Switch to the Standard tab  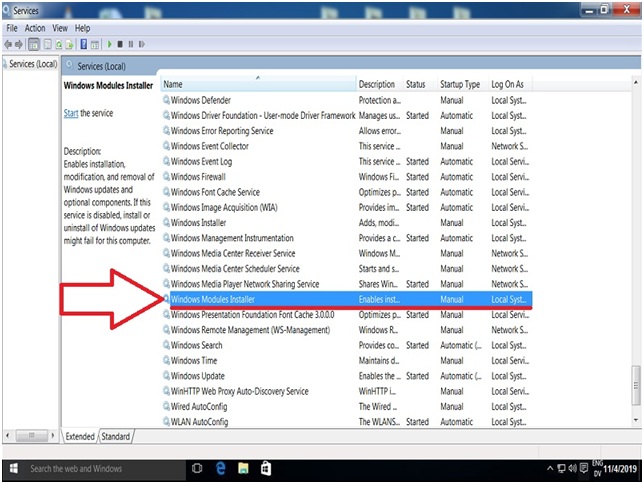coord(116,436)
